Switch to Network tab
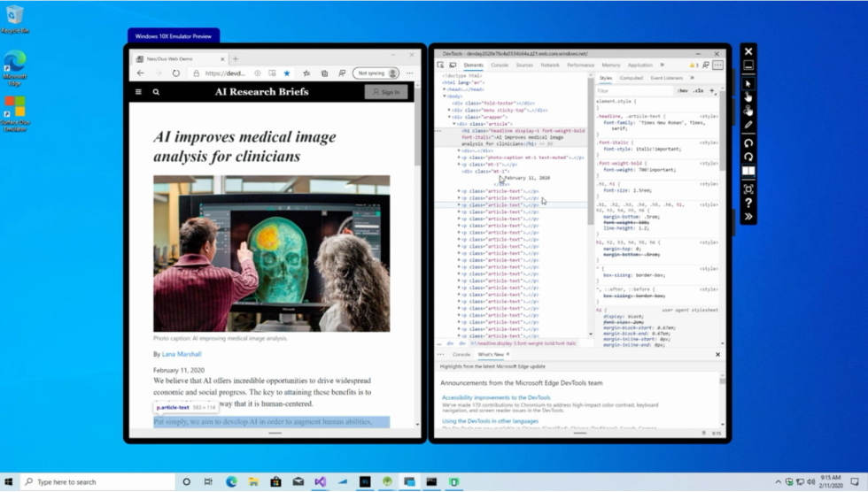 click(x=550, y=65)
